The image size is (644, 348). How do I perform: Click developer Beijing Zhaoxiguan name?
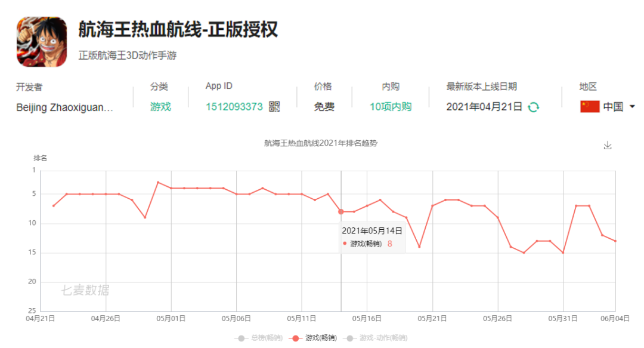(x=64, y=107)
